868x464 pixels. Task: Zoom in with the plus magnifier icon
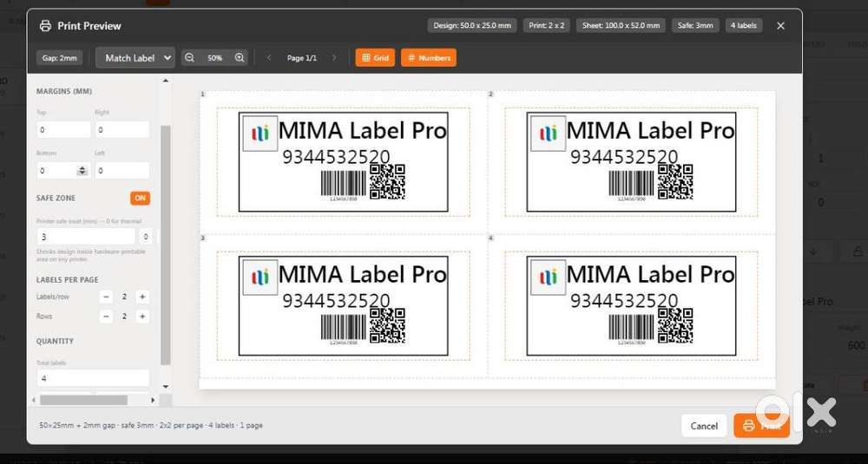click(x=240, y=57)
